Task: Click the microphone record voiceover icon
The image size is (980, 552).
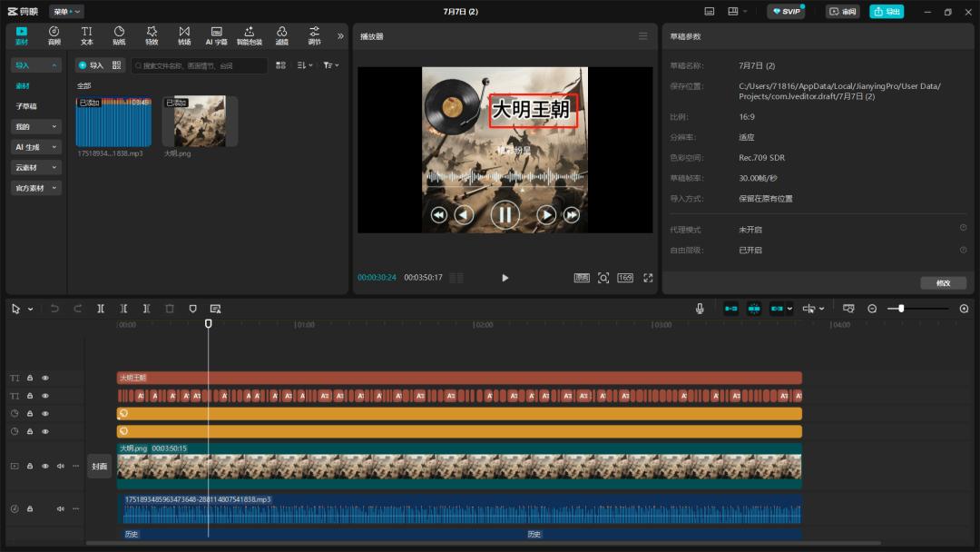Action: click(700, 309)
